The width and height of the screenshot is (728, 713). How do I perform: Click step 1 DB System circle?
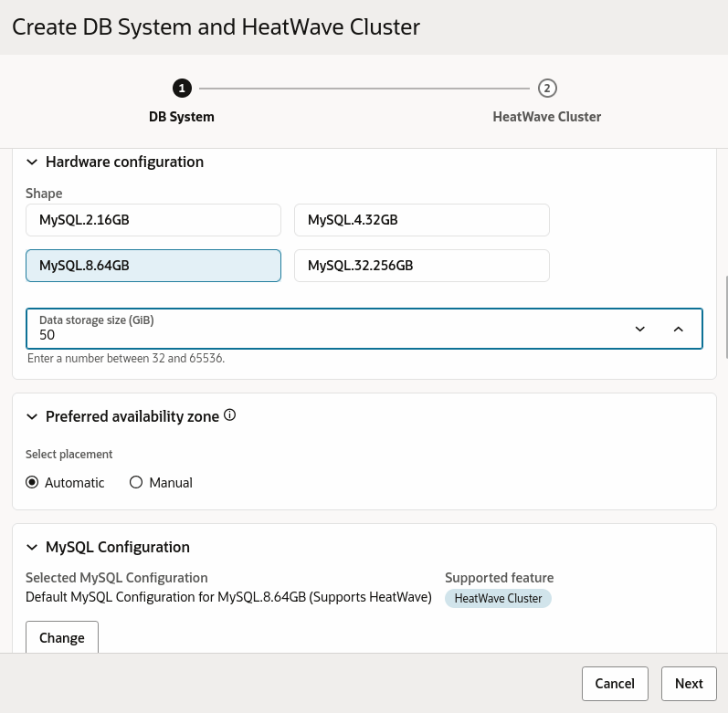(182, 89)
